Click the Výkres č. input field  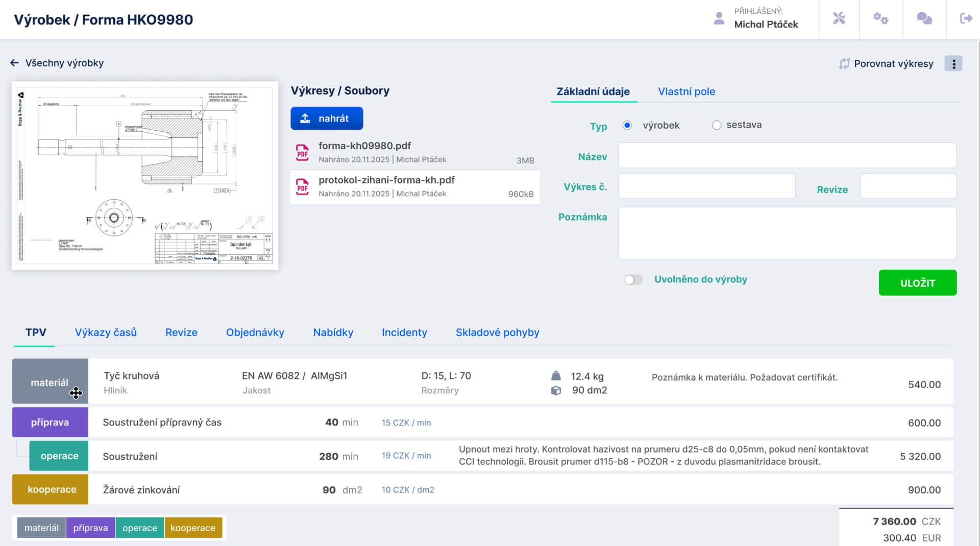(706, 186)
